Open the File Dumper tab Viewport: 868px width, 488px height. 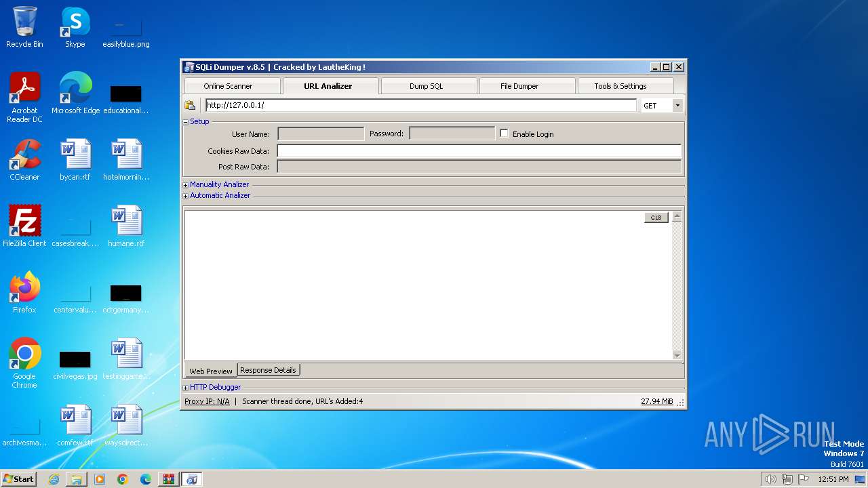coord(527,86)
